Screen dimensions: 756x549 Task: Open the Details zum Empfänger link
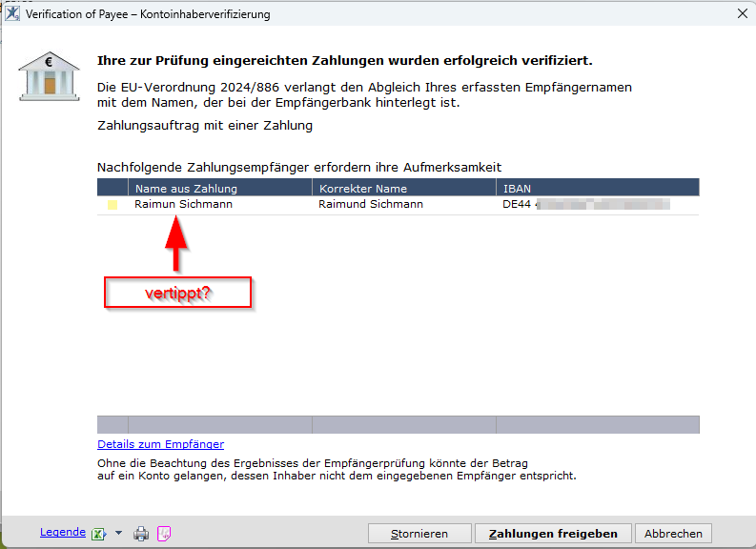[160, 444]
